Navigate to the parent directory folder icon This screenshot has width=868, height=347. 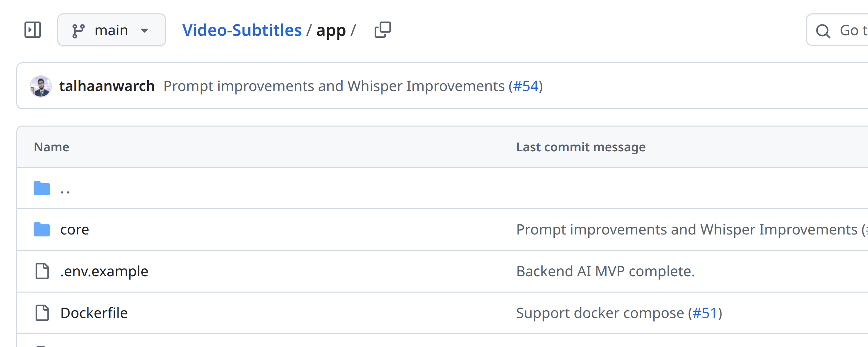pyautogui.click(x=42, y=188)
